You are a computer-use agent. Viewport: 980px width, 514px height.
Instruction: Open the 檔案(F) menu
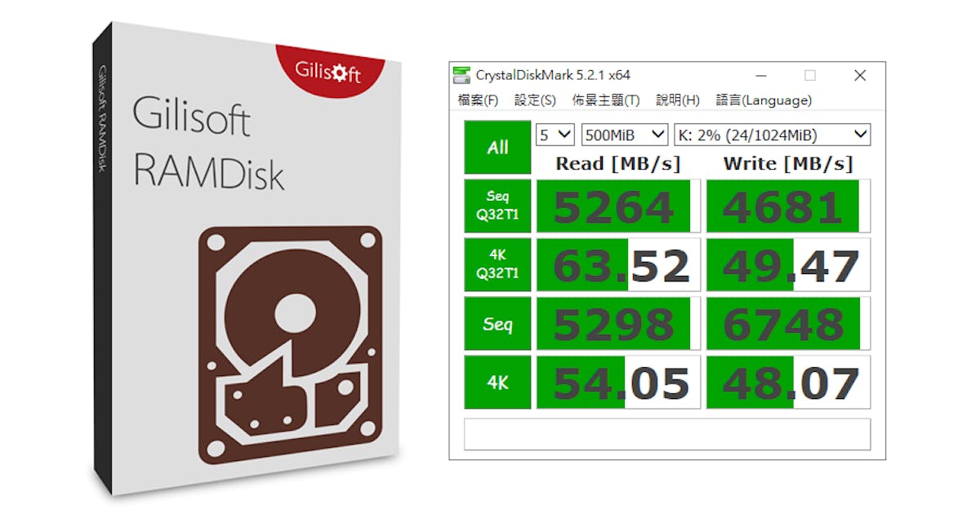coord(476,100)
